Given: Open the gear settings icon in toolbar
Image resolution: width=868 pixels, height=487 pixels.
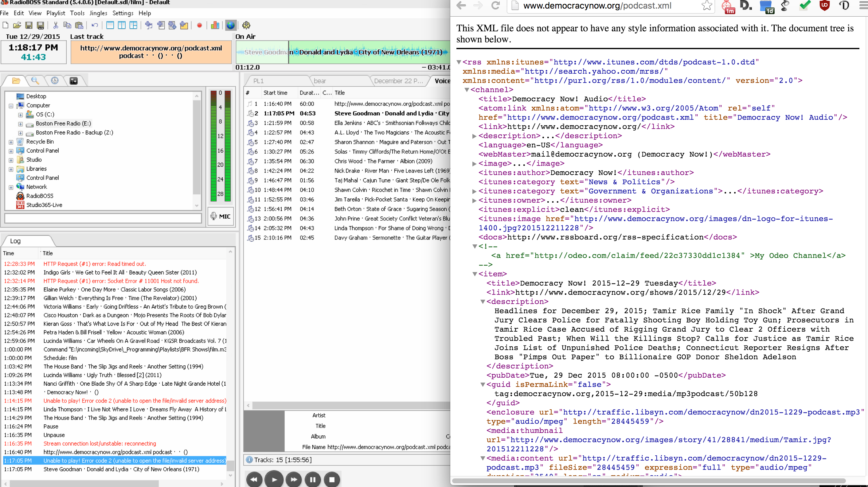Looking at the screenshot, I should 246,25.
